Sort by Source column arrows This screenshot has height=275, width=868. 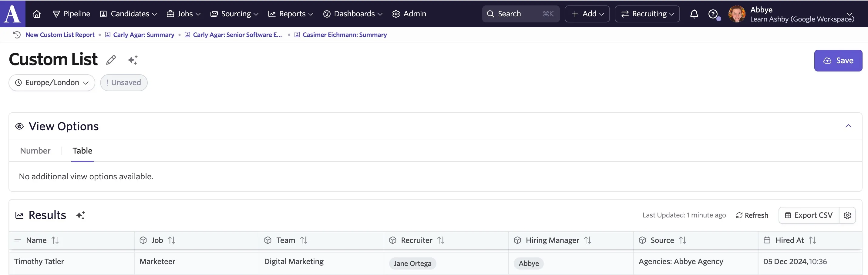pyautogui.click(x=683, y=240)
